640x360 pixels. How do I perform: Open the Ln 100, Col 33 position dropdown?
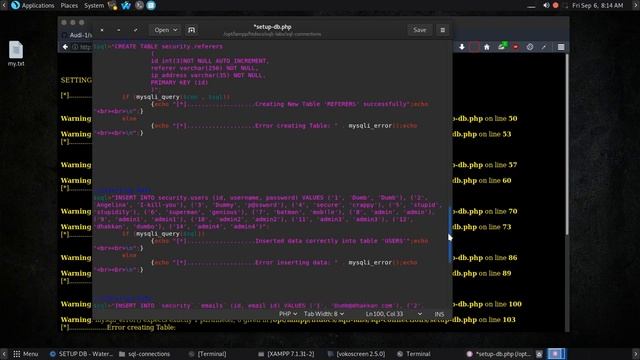tap(393, 314)
